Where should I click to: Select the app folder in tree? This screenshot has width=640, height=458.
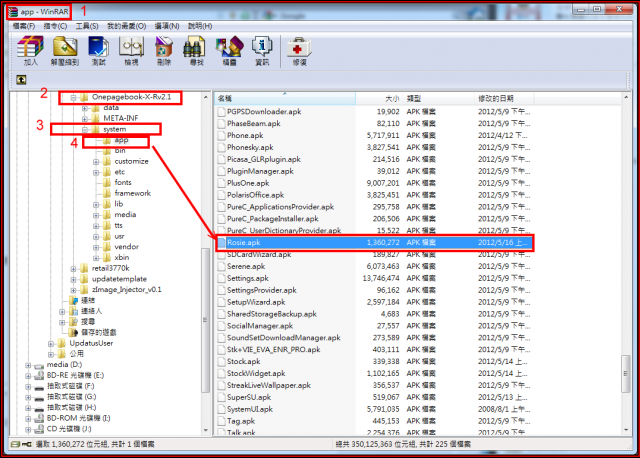121,140
